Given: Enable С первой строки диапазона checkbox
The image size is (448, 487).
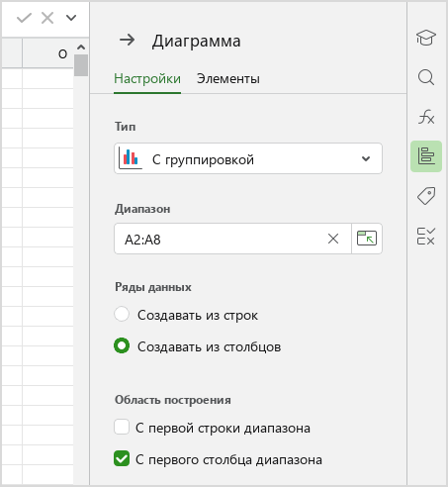Looking at the screenshot, I should tap(122, 427).
